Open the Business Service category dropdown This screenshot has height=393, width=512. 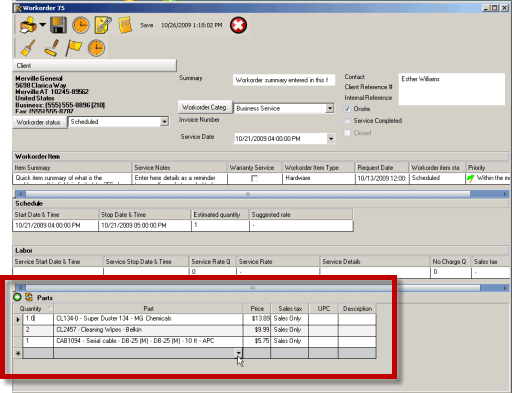tap(330, 108)
